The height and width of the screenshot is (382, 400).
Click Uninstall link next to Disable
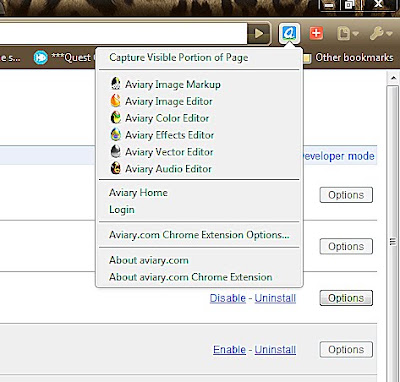tap(275, 298)
